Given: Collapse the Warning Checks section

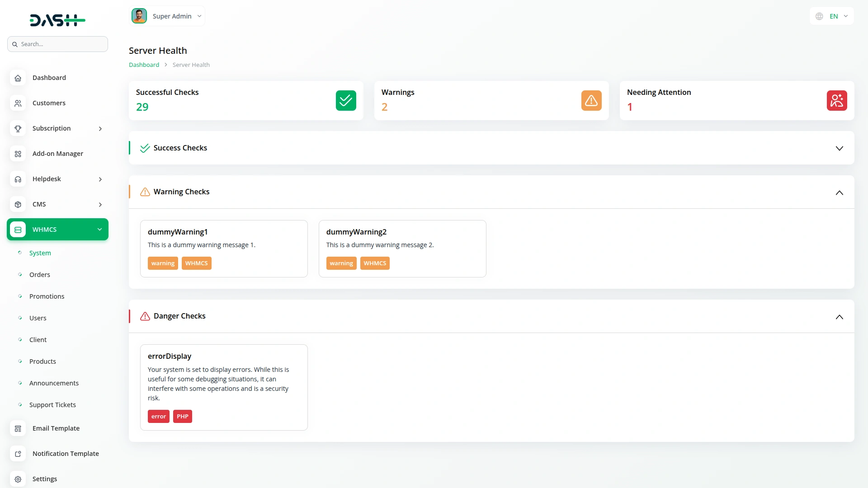Looking at the screenshot, I should 839,192.
